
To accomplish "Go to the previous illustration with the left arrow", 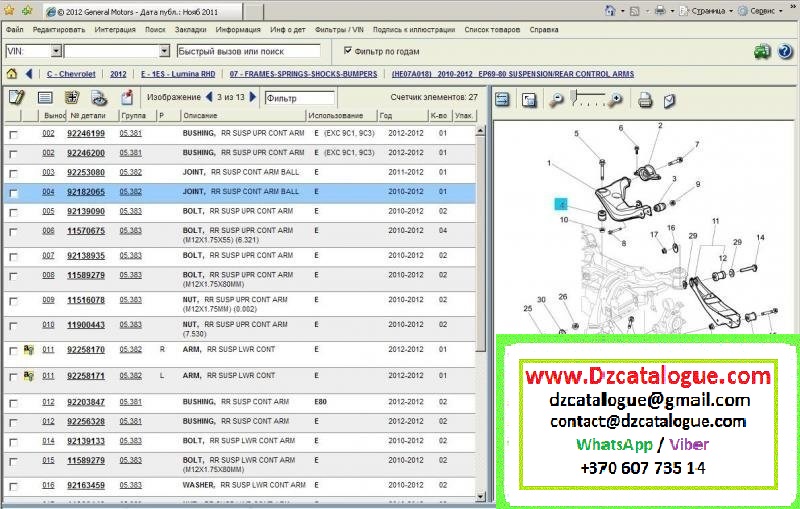I will coord(209,97).
